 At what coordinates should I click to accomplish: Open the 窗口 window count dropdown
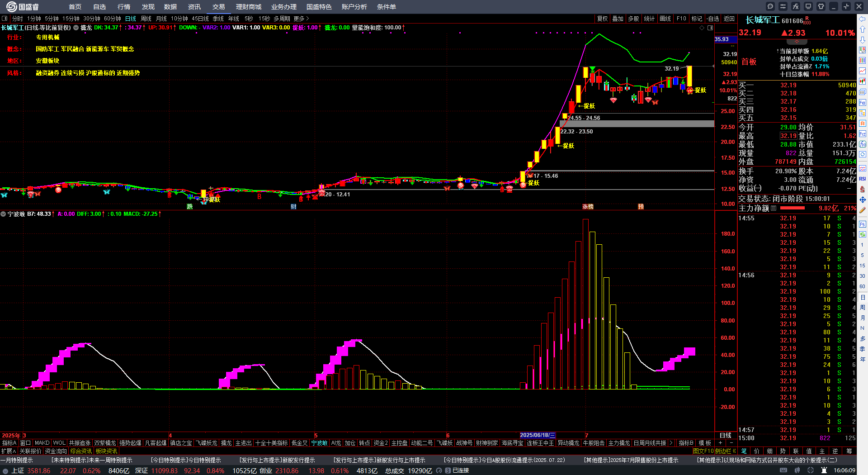tap(25, 443)
